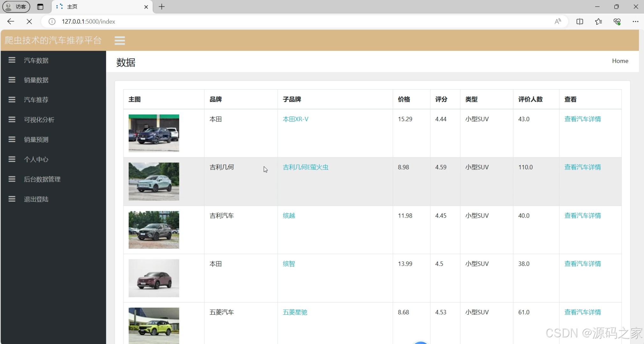Open the 本田XR-V sub-brand link

(295, 119)
